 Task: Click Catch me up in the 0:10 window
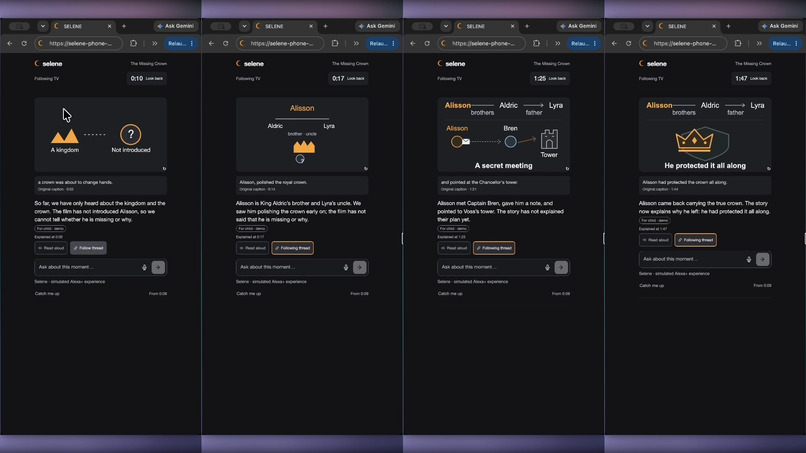click(x=47, y=294)
